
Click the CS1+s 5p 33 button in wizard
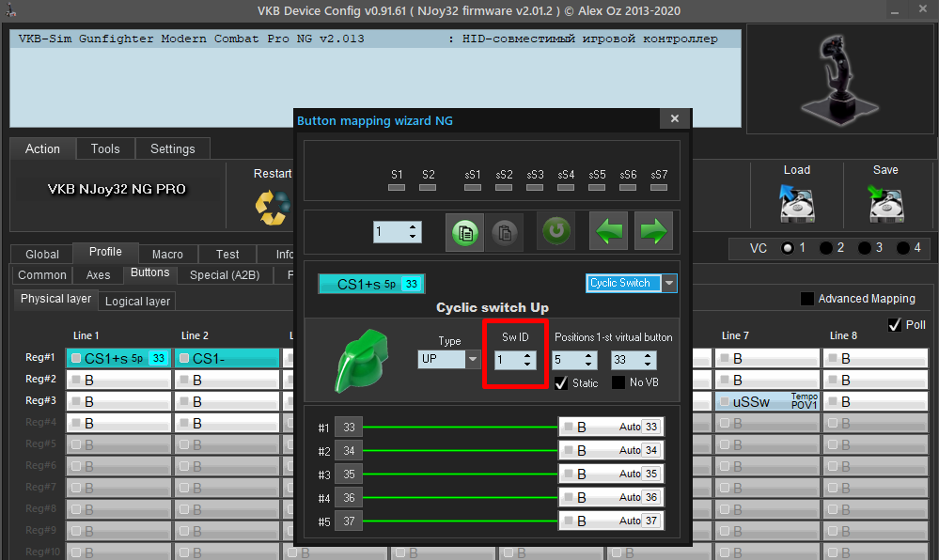point(371,284)
